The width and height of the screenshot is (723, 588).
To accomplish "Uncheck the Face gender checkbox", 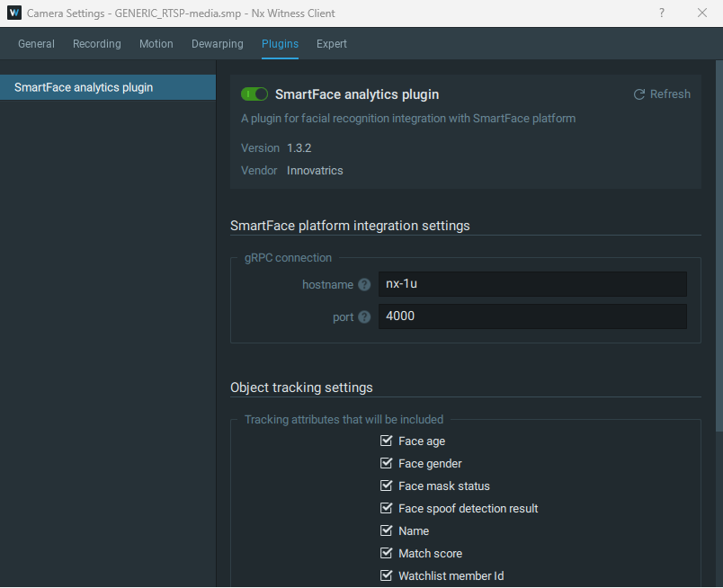I will coord(387,464).
